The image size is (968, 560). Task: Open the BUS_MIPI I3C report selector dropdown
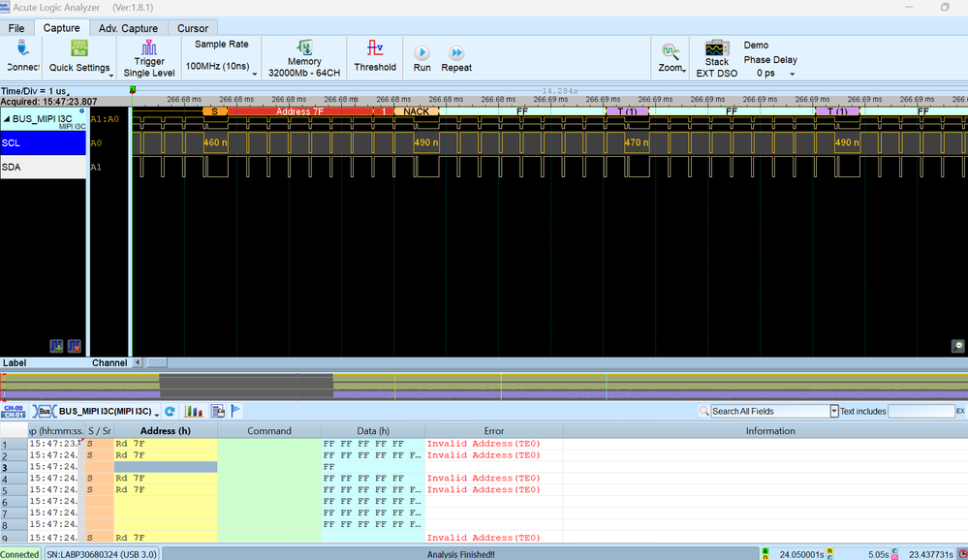click(156, 413)
